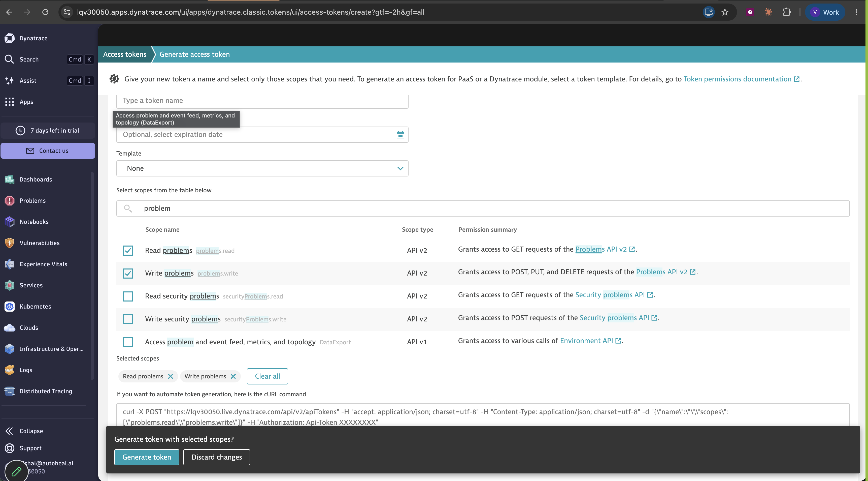
Task: Open the Work profile menu
Action: [825, 12]
